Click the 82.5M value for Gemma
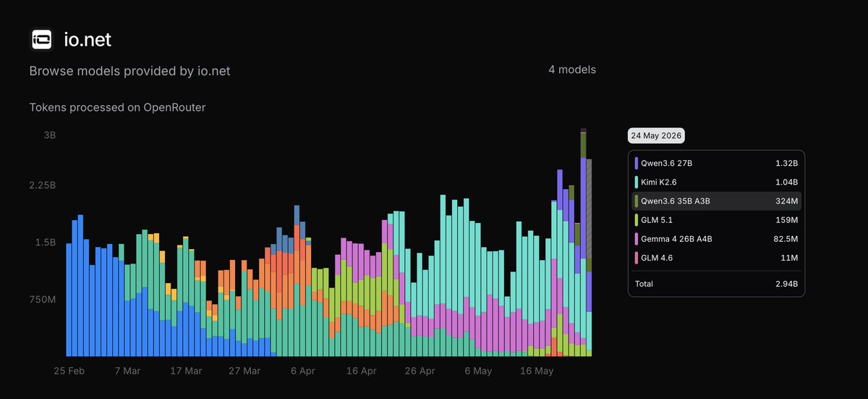This screenshot has width=868, height=399. tap(786, 239)
